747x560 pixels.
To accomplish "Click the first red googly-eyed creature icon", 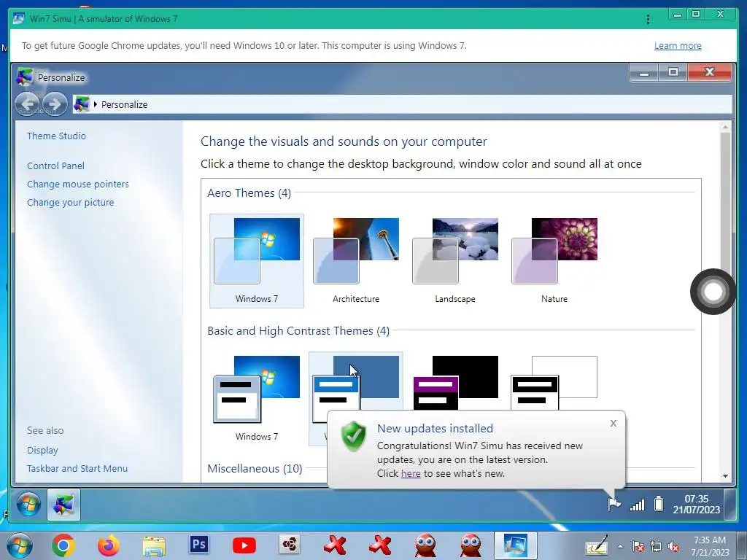I will tap(425, 545).
